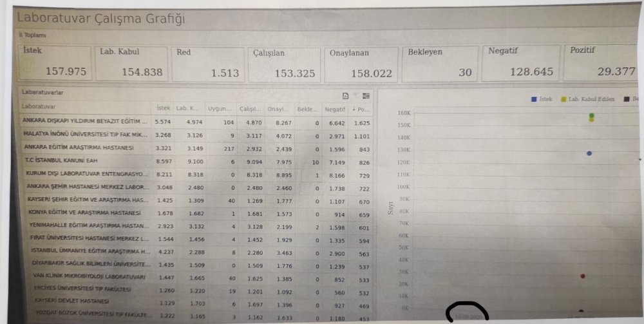Select the Negatif total card 128.645
The width and height of the screenshot is (644, 324).
coord(520,63)
